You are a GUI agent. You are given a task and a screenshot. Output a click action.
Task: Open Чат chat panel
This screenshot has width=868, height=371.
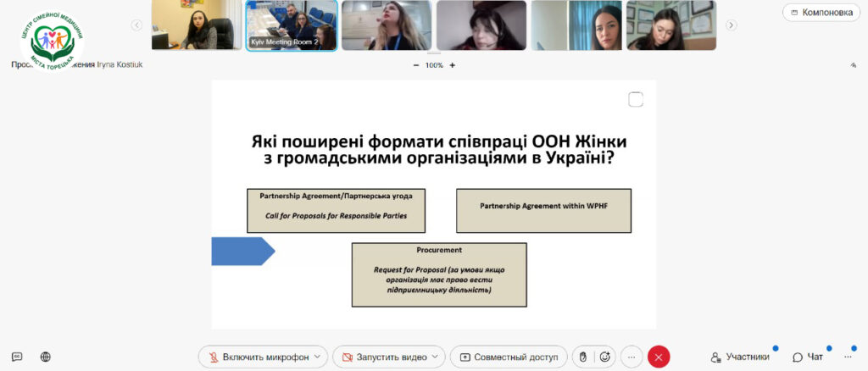(808, 357)
